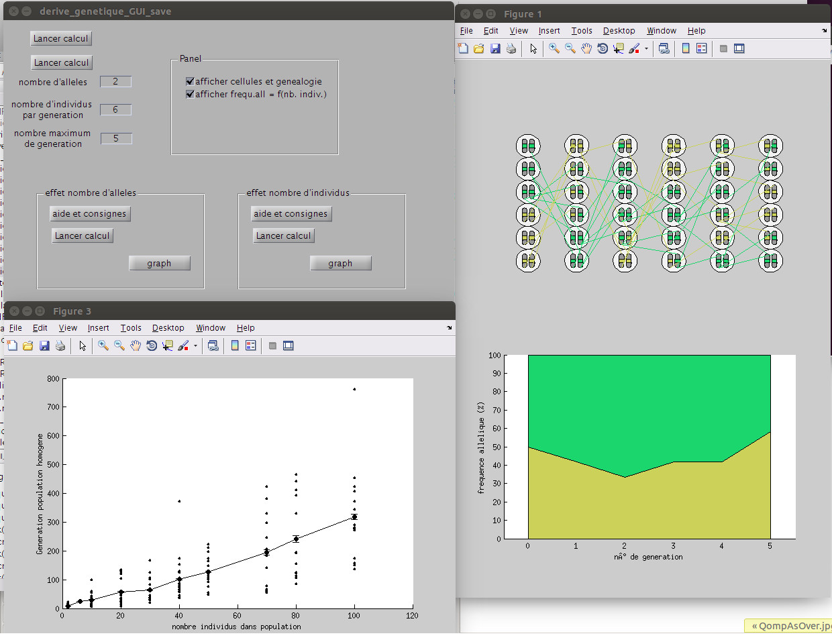
Task: Click Open File icon in Figure 3 toolbar
Action: (x=28, y=345)
